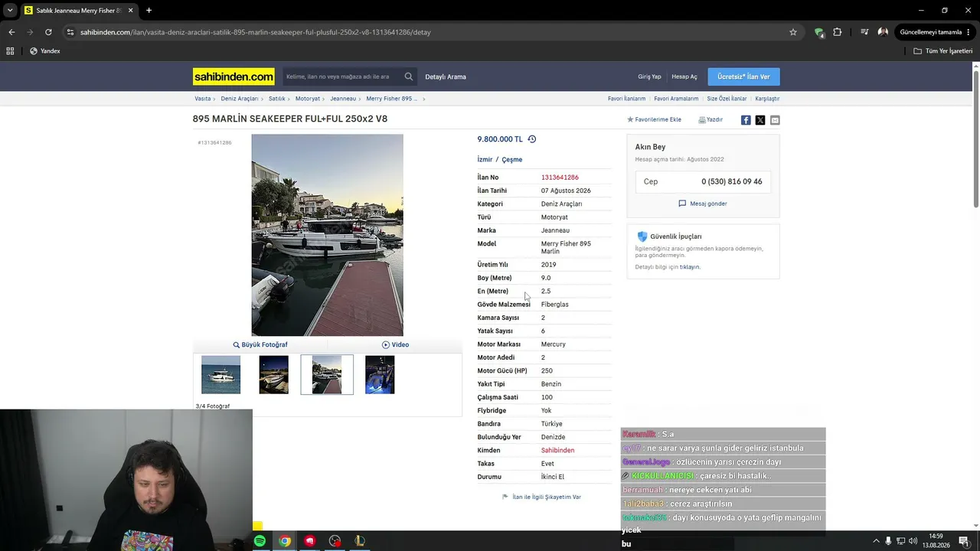This screenshot has height=551, width=980.
Task: Open Favori İlanlarım link
Action: click(626, 99)
